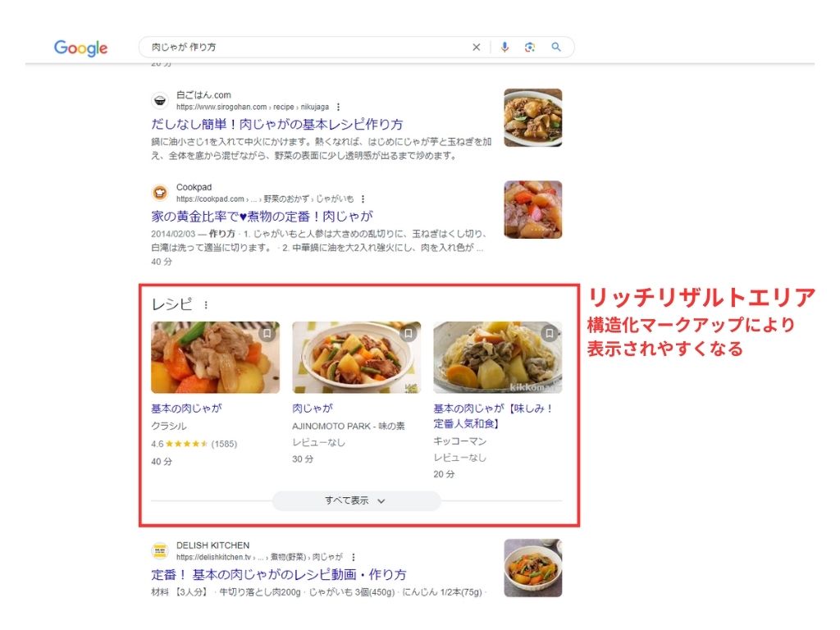Open the 定番！基本の肉じゃがのレシピ動画 link
Viewport: 840px width, 630px height.
[x=279, y=576]
